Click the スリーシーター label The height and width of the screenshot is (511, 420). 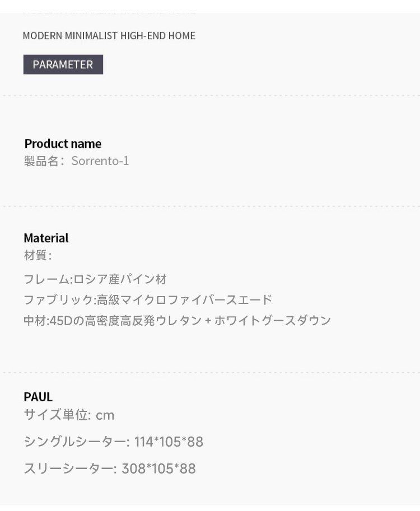[70, 469]
